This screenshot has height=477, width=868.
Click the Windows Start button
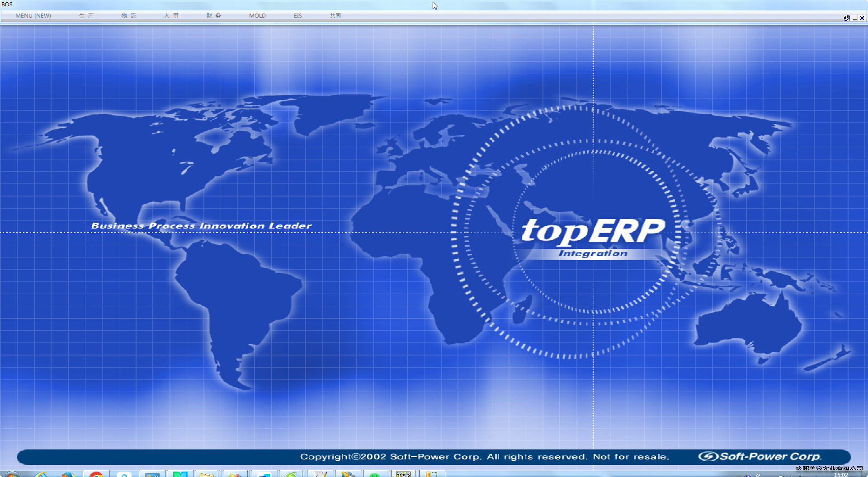(11, 474)
